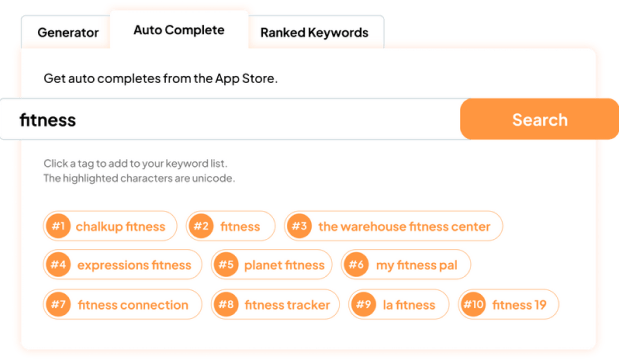Add the warehouse fitness center tag
The width and height of the screenshot is (619, 360).
394,226
